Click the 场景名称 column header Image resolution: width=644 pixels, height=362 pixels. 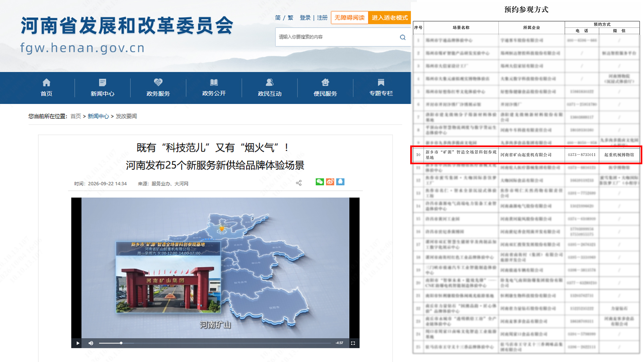(x=461, y=27)
